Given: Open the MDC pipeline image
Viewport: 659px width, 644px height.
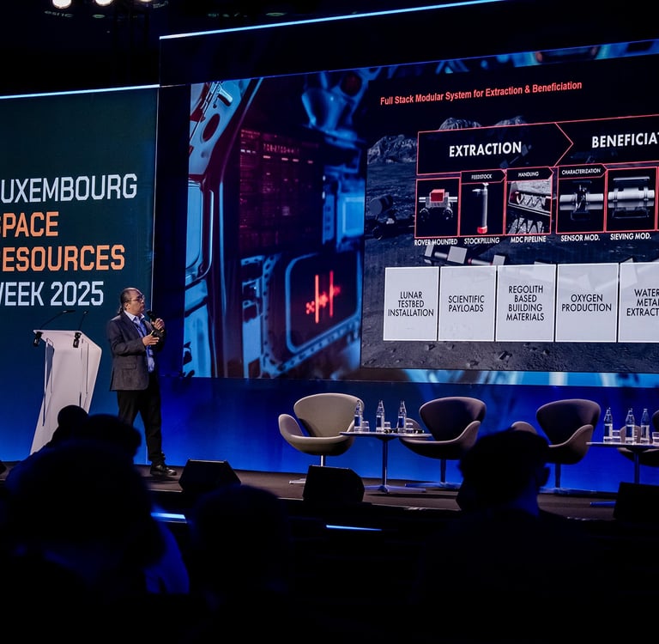Looking at the screenshot, I should (529, 207).
